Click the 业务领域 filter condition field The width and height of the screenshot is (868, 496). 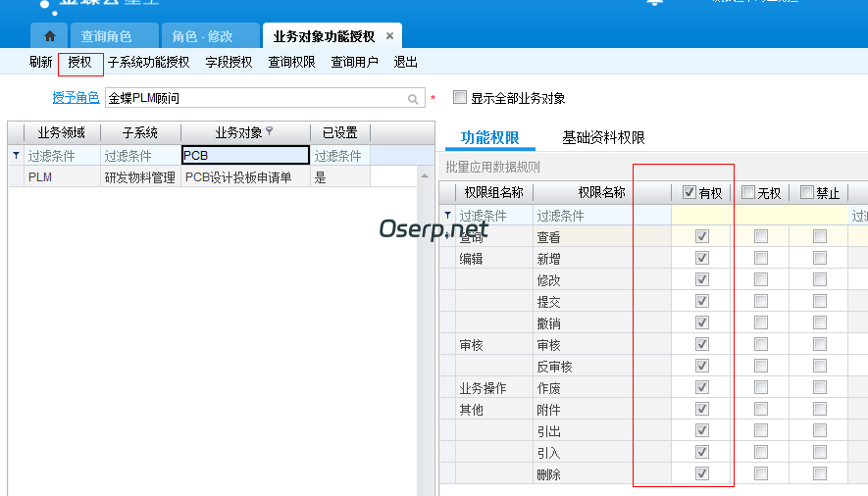point(62,156)
